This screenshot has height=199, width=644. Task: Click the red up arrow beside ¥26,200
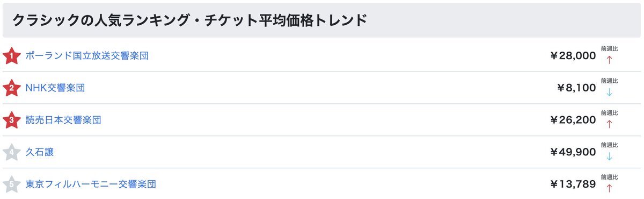coord(609,124)
